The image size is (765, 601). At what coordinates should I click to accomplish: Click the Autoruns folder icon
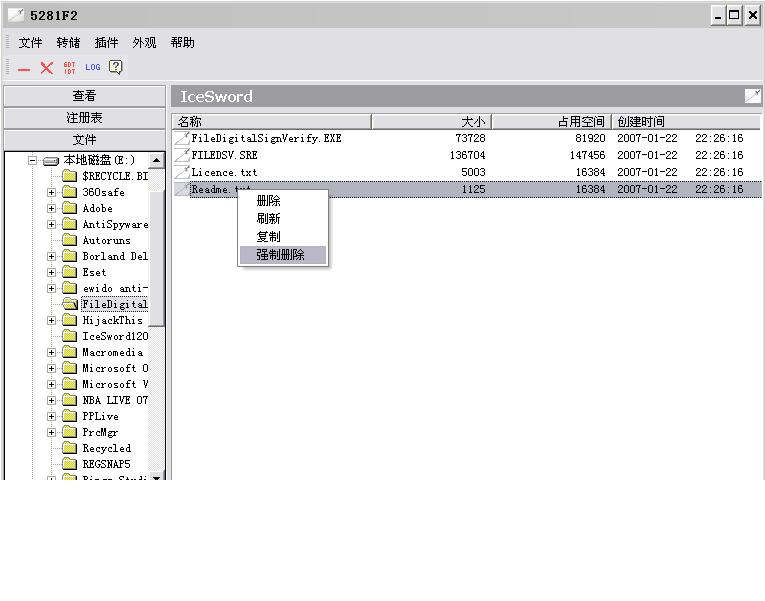70,240
